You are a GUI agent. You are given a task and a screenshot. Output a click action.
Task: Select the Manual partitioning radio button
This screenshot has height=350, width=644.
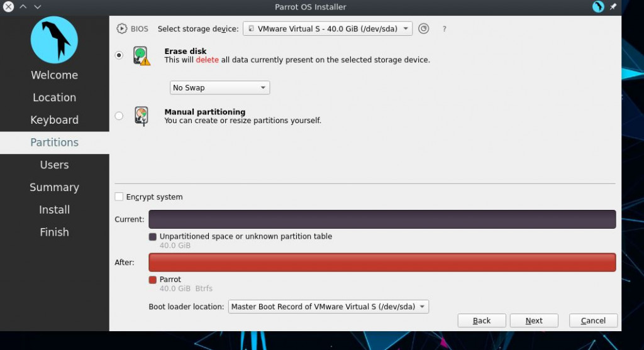pos(119,116)
